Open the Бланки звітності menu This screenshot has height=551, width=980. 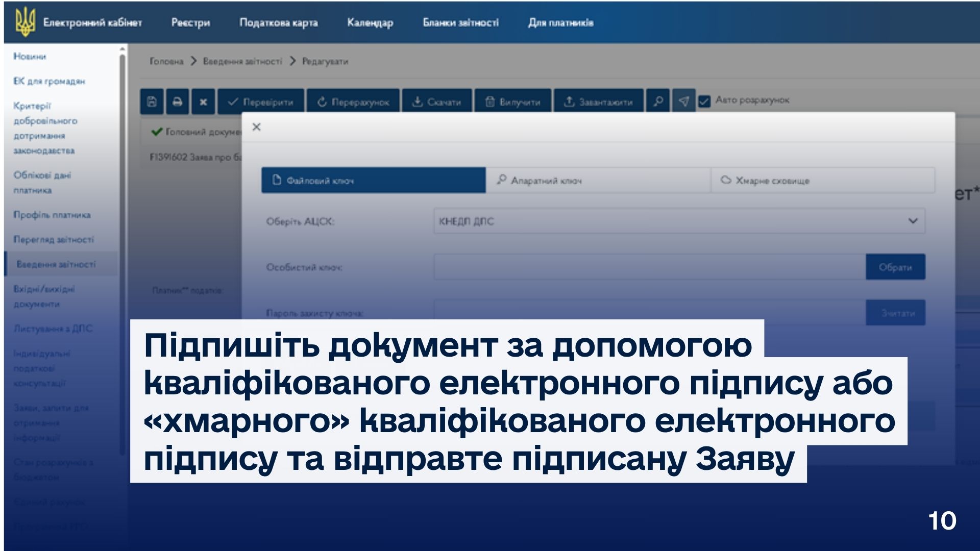tap(460, 22)
